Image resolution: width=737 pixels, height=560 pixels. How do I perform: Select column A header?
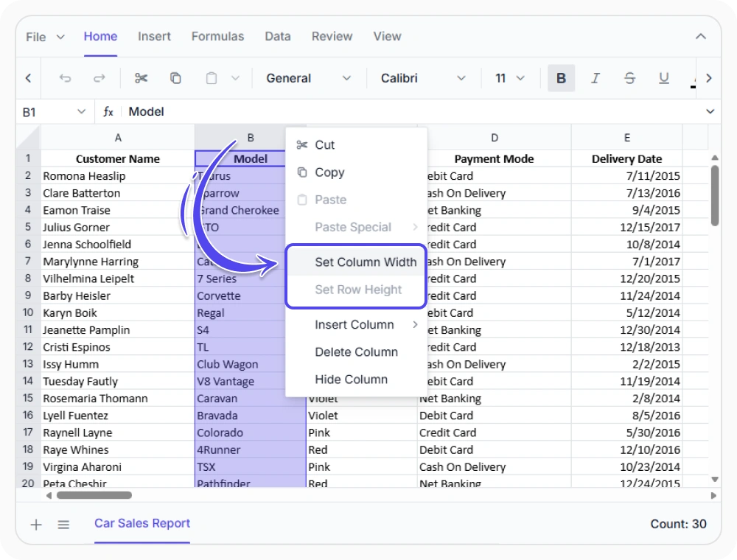point(117,138)
